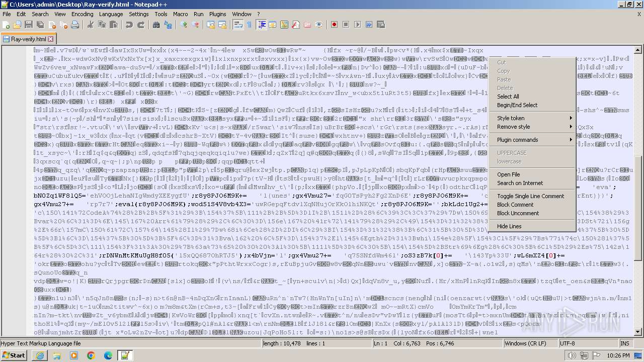Expand the Remove style submenu
This screenshot has height=362, width=644.
click(532, 127)
